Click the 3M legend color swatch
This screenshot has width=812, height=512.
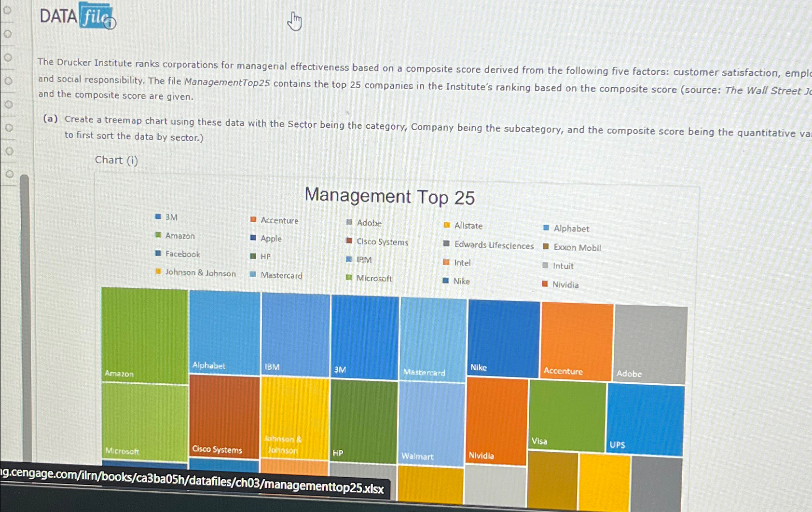coord(158,217)
